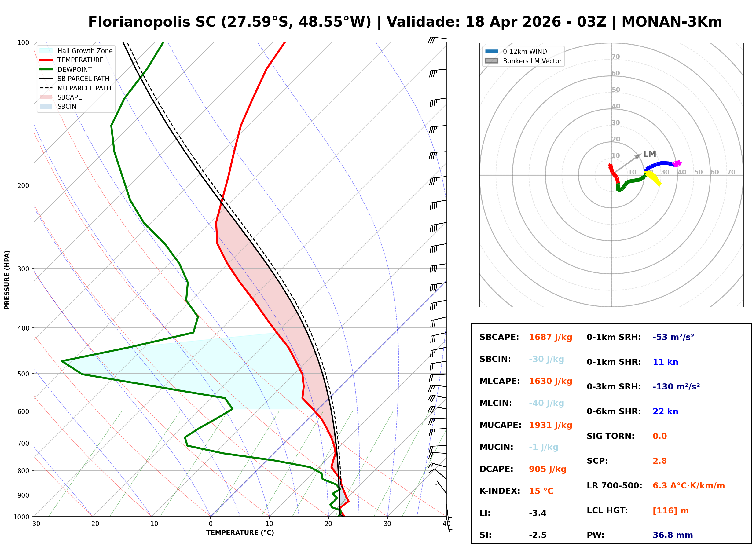Click the dashed MU PARCEL PATH legend entry
The image size is (756, 559).
pyautogui.click(x=46, y=88)
